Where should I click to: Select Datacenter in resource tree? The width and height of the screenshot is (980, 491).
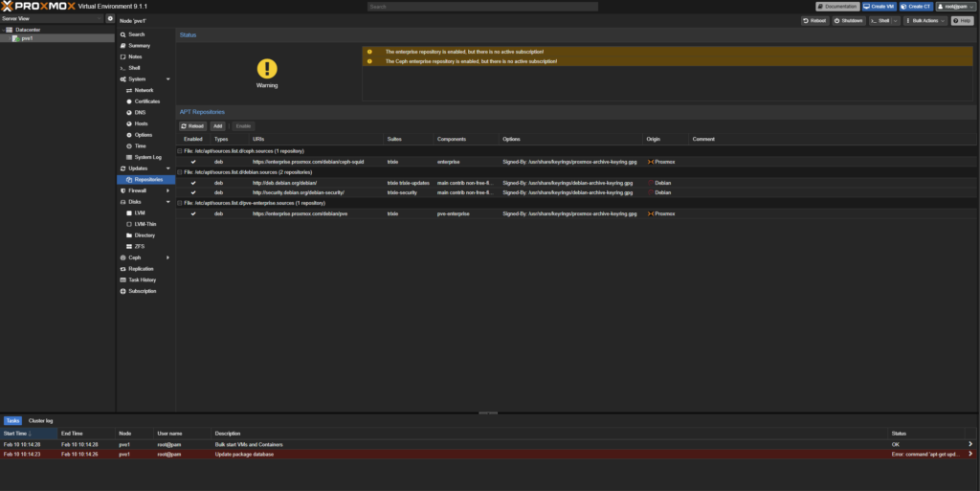28,30
